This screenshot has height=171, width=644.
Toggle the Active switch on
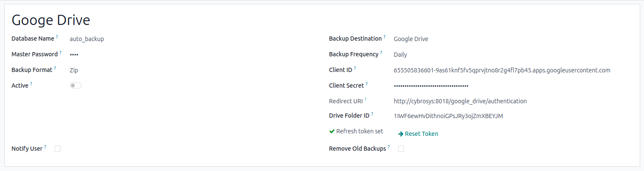(76, 85)
